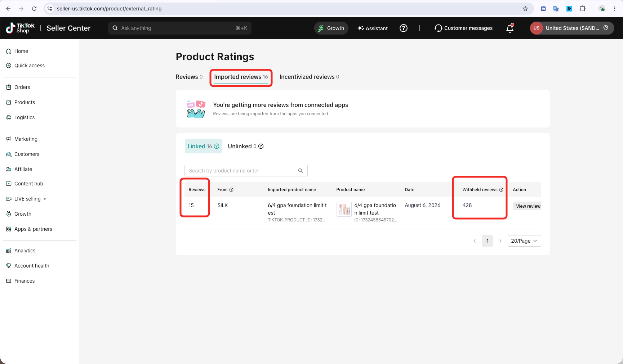Click the site information icon in address bar

click(x=50, y=9)
